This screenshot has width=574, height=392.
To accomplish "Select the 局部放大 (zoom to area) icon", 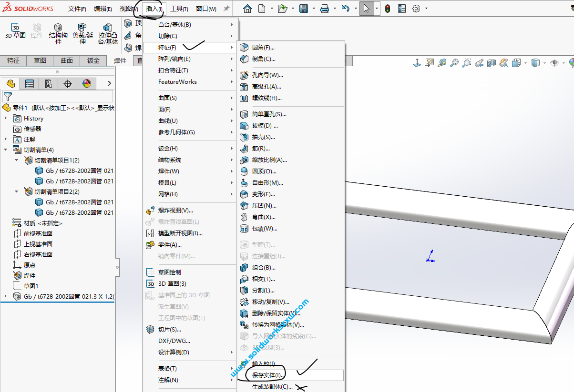I will point(468,62).
